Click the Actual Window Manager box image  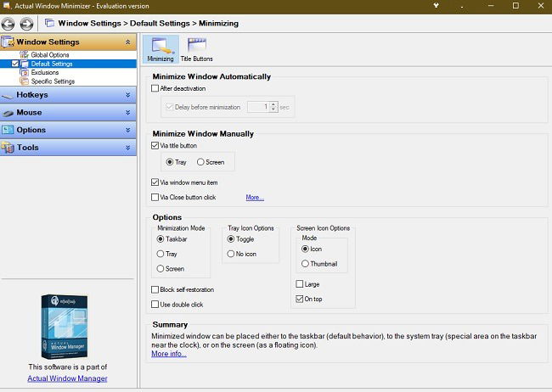pyautogui.click(x=64, y=326)
